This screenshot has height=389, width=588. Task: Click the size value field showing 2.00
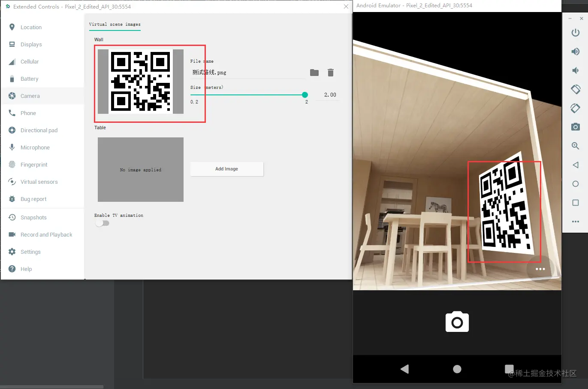click(329, 95)
